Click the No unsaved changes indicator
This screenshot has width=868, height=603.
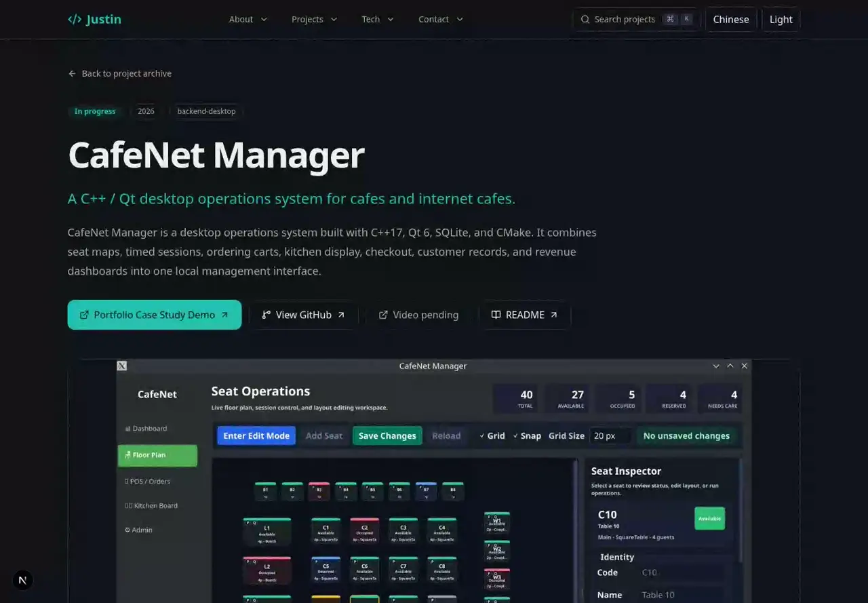[x=686, y=435]
